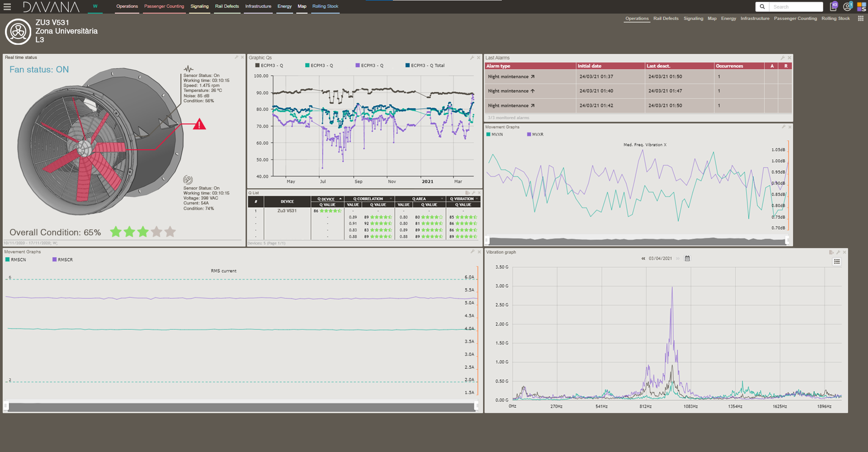Open the notifications icon with 43 badge
The height and width of the screenshot is (452, 868).
pos(833,6)
